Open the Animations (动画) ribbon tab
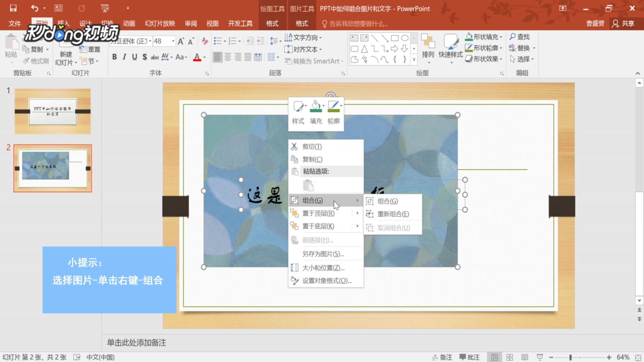Screen dimensions: 644x362 point(129,23)
